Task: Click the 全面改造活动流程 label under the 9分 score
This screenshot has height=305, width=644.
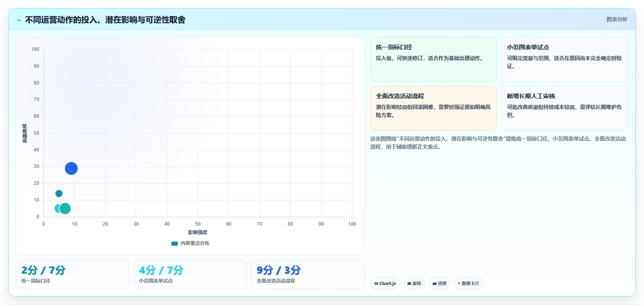Action: coord(276,281)
